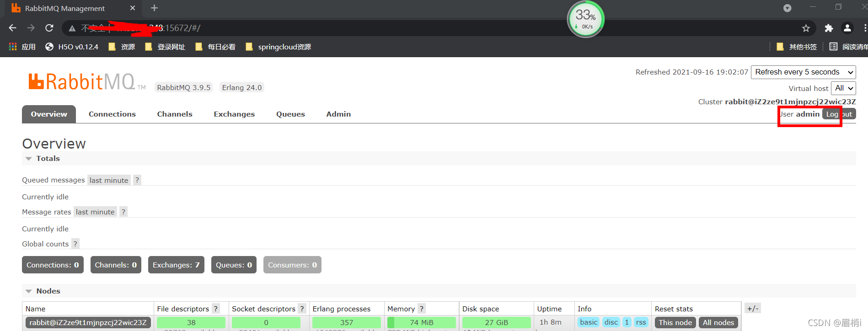Open the 登录网址 bookmark folder
The height and width of the screenshot is (331, 868).
165,47
